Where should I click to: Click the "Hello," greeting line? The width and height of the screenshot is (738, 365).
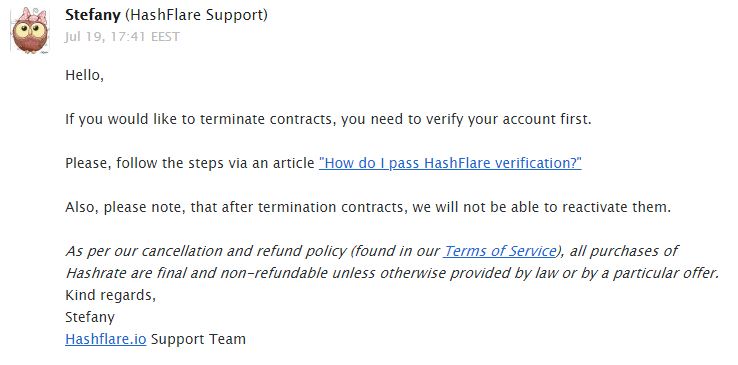84,75
